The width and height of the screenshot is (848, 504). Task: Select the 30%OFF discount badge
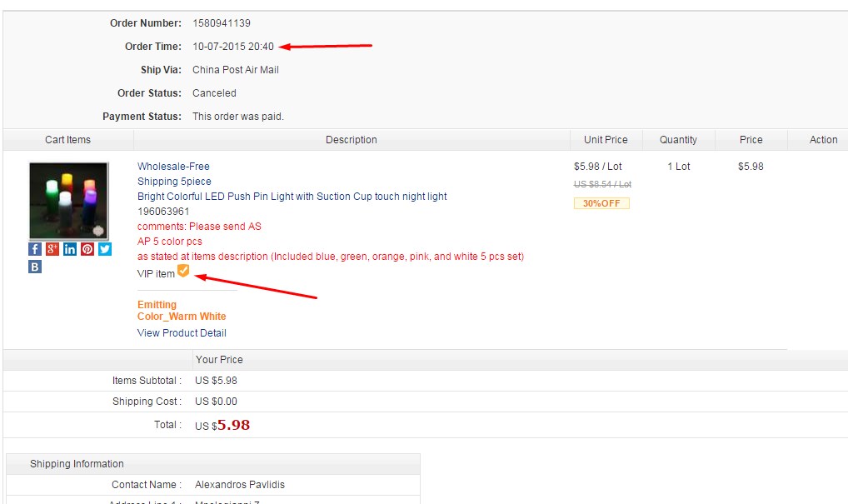coord(601,202)
